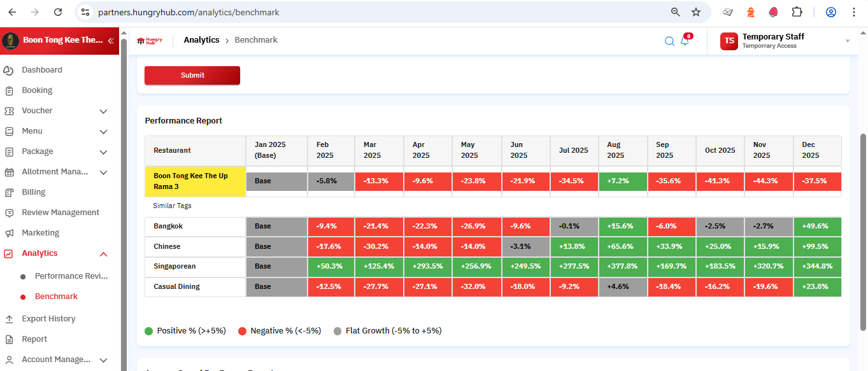Click the Export History upload icon

point(9,319)
